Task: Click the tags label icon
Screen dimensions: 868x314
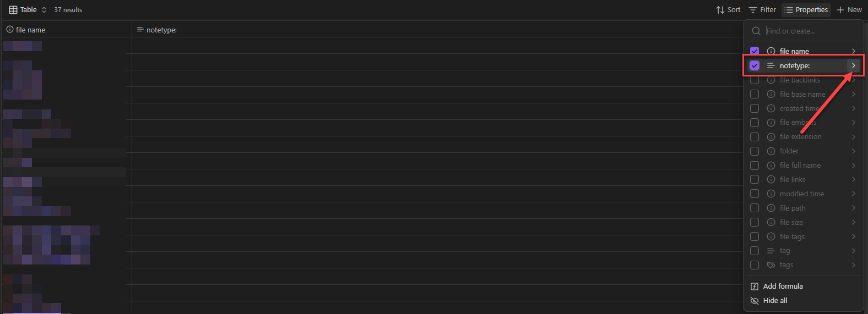Action: coord(771,265)
